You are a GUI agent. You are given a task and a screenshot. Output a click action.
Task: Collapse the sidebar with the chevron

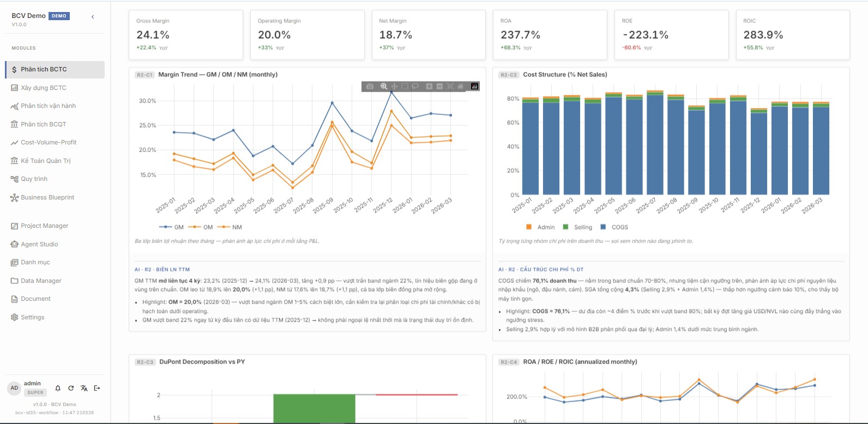[x=93, y=17]
